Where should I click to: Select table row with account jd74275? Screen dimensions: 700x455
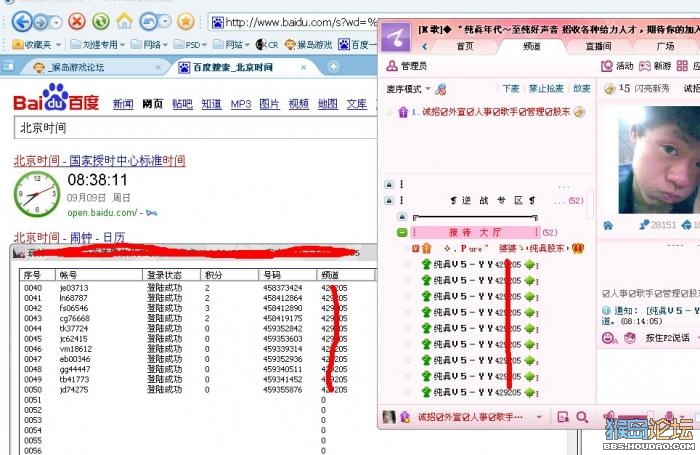196,390
